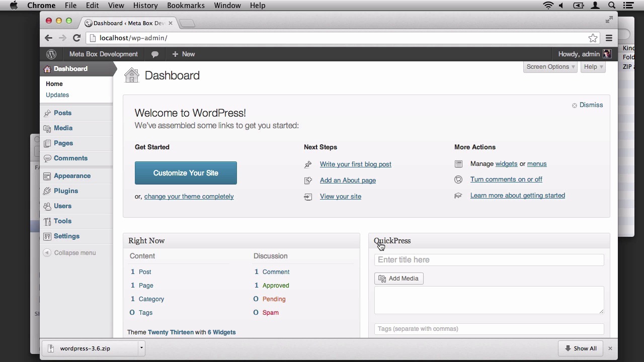
Task: Open the View menu
Action: [116, 6]
